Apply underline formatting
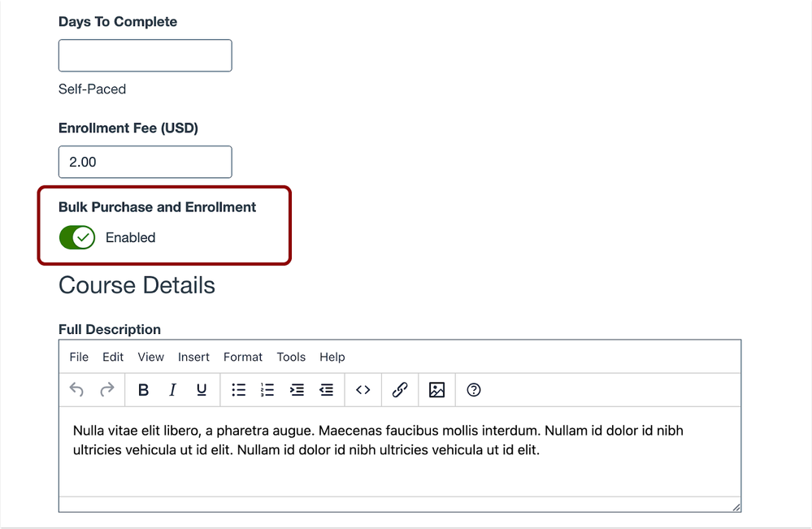812x529 pixels. pos(202,390)
